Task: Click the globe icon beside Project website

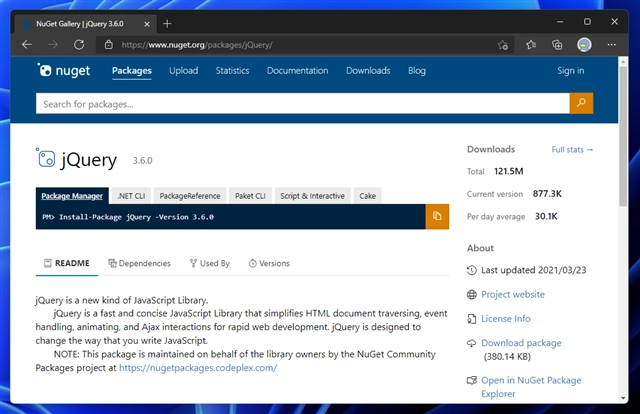Action: [471, 294]
